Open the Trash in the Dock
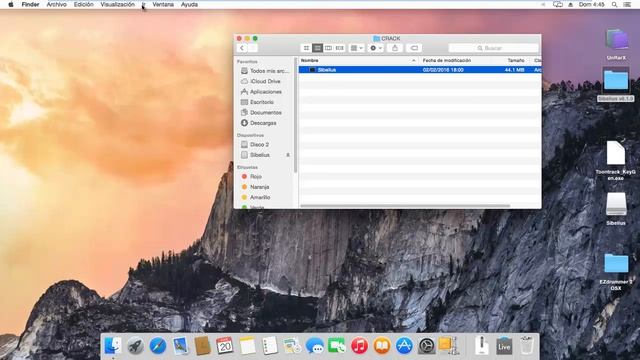 pyautogui.click(x=527, y=346)
